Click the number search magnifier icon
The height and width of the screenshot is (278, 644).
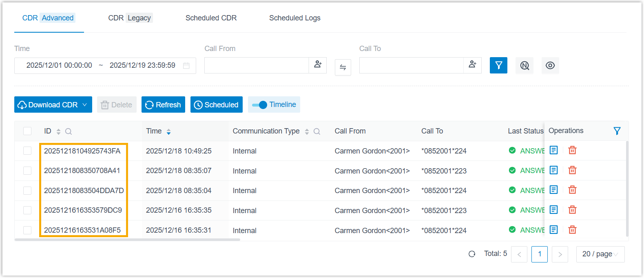coord(524,65)
